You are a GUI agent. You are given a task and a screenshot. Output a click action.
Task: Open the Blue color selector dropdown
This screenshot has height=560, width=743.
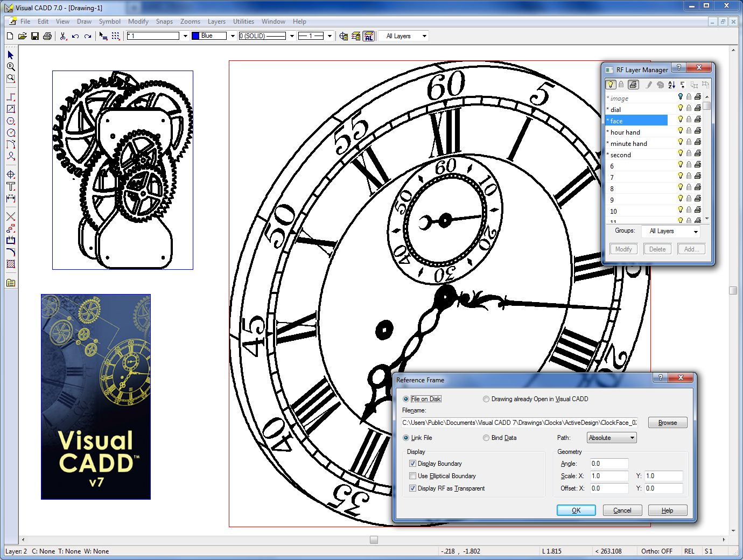(x=232, y=36)
